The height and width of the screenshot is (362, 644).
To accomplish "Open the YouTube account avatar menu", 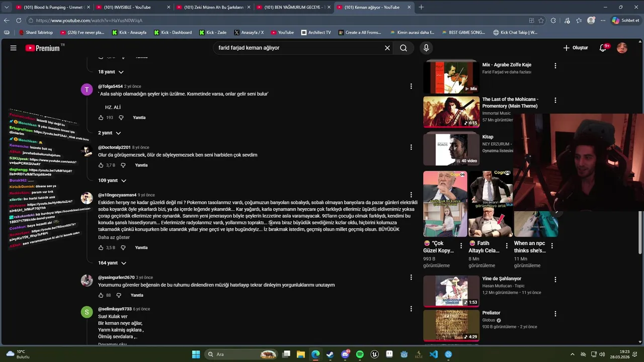I will pyautogui.click(x=622, y=48).
